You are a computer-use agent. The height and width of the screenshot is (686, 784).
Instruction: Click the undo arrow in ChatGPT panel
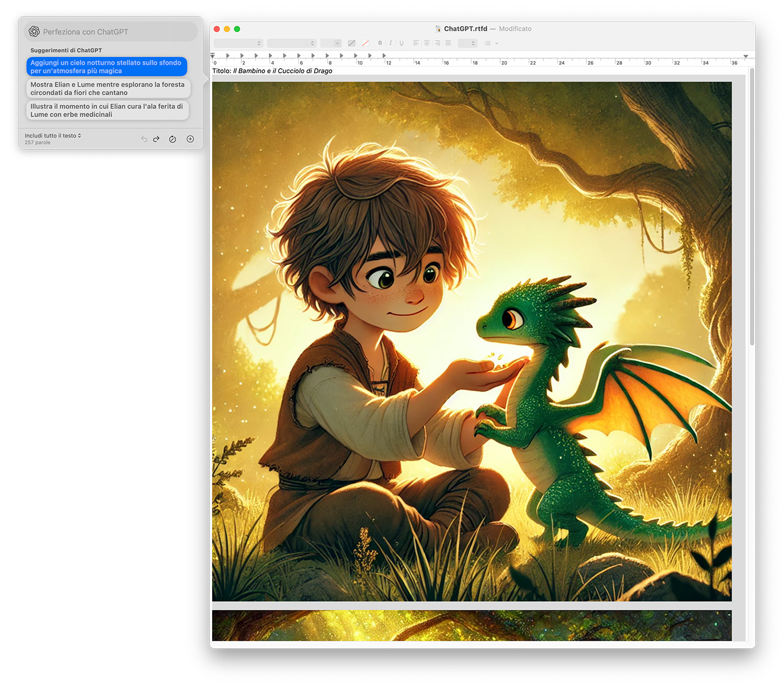(x=144, y=139)
